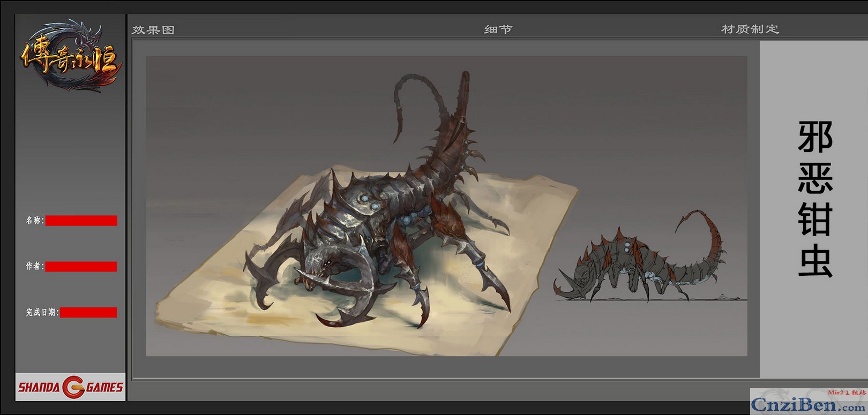Click the 效果图 section label
This screenshot has height=415, width=868.
(153, 30)
